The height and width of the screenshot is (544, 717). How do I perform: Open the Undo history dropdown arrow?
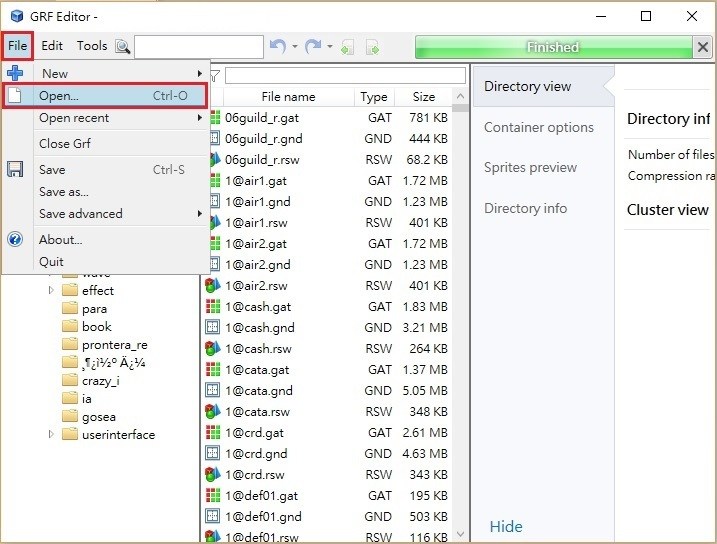(295, 46)
